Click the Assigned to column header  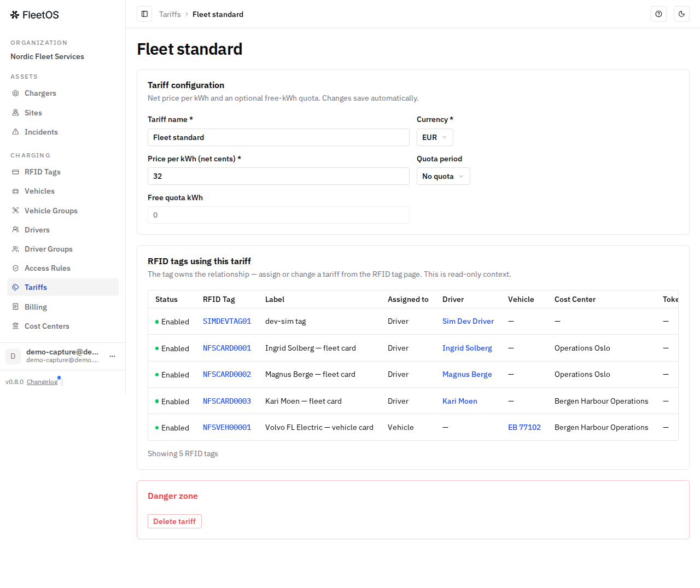tap(408, 299)
